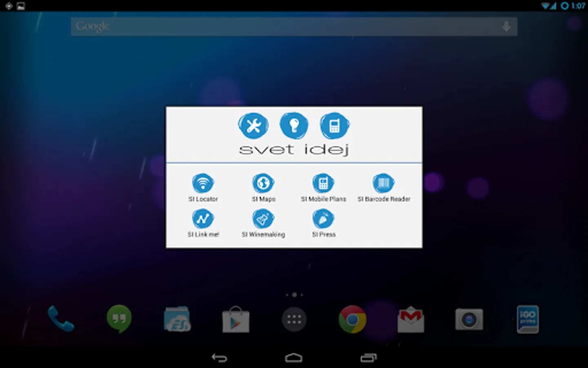Open the Camera app
This screenshot has width=588, height=368.
pos(469,319)
